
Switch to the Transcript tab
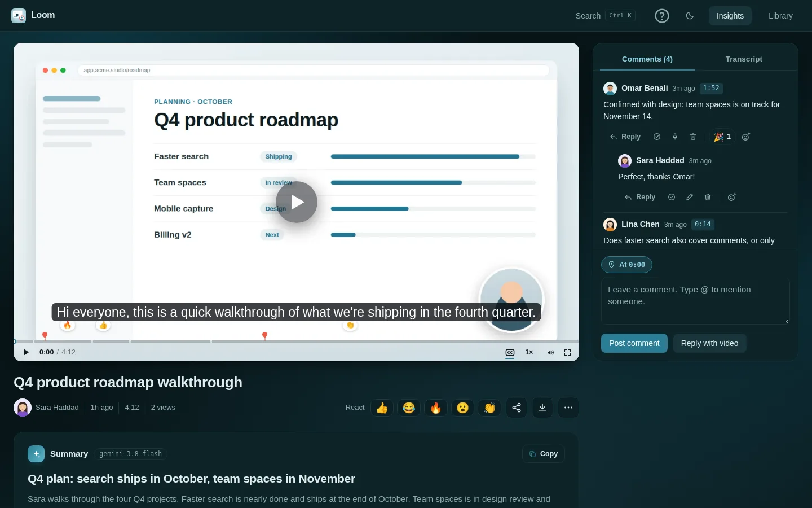[744, 59]
